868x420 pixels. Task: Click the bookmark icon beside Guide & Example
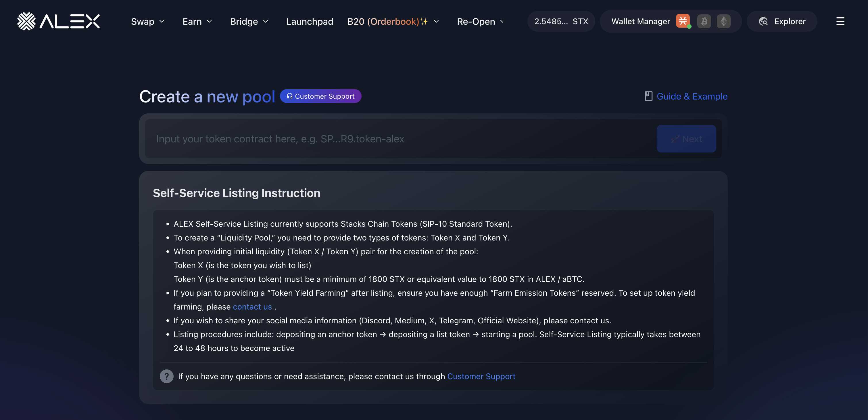pyautogui.click(x=648, y=96)
